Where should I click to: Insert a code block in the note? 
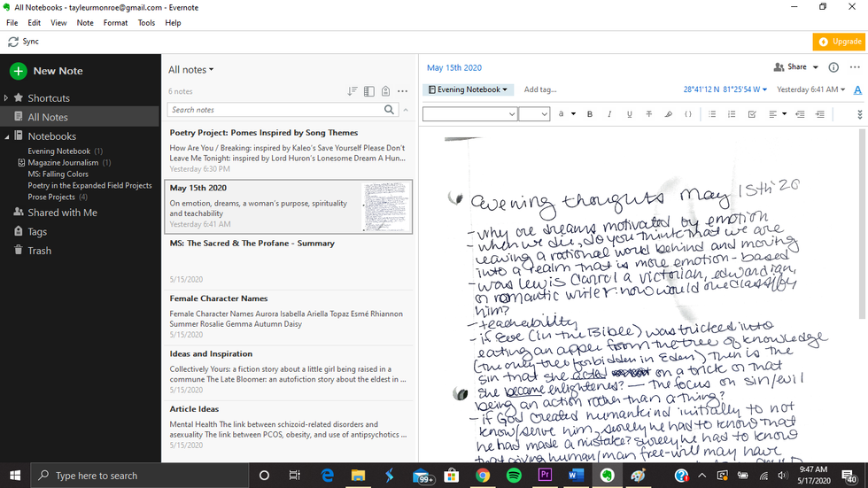tap(688, 114)
